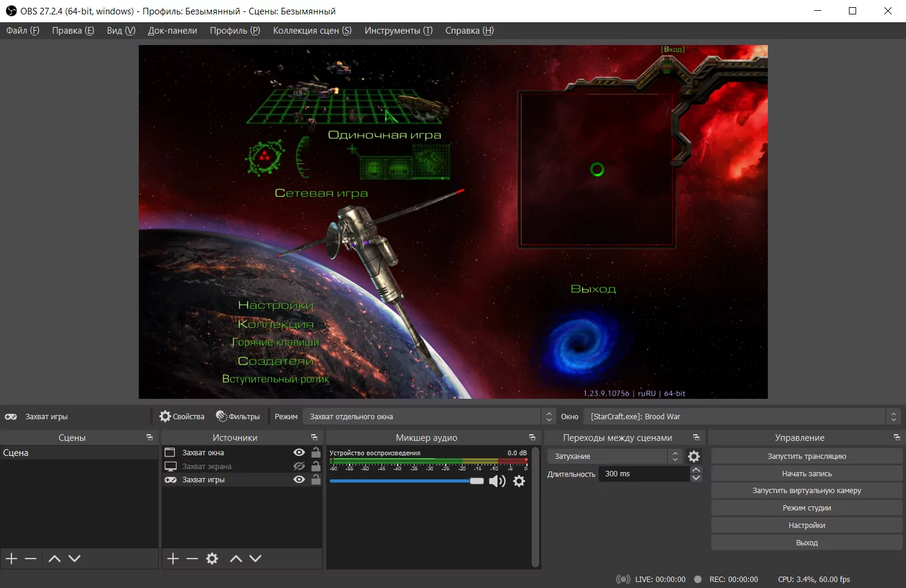Move scene up in Сцены panel

point(55,559)
